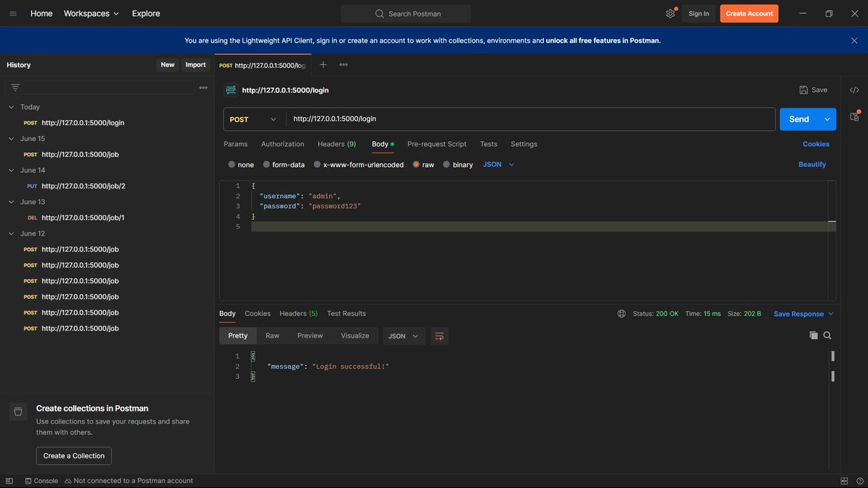Viewport: 868px width, 488px height.
Task: Switch to the Params tab
Action: coord(236,144)
